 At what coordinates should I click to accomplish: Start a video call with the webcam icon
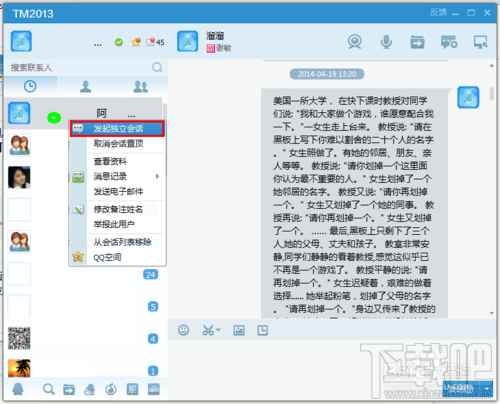(354, 42)
